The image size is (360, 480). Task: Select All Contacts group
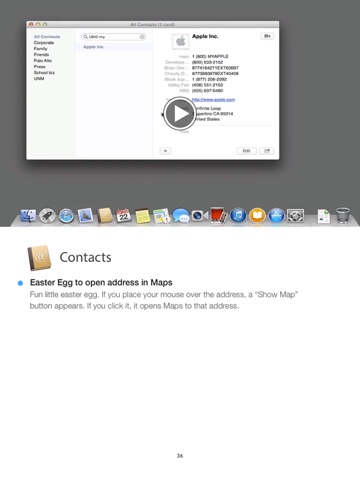tap(47, 37)
